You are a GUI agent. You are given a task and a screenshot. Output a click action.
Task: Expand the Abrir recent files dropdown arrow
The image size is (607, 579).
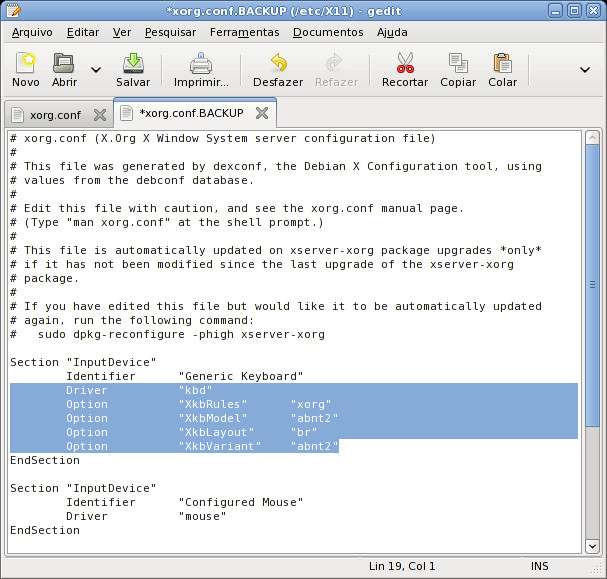point(96,70)
